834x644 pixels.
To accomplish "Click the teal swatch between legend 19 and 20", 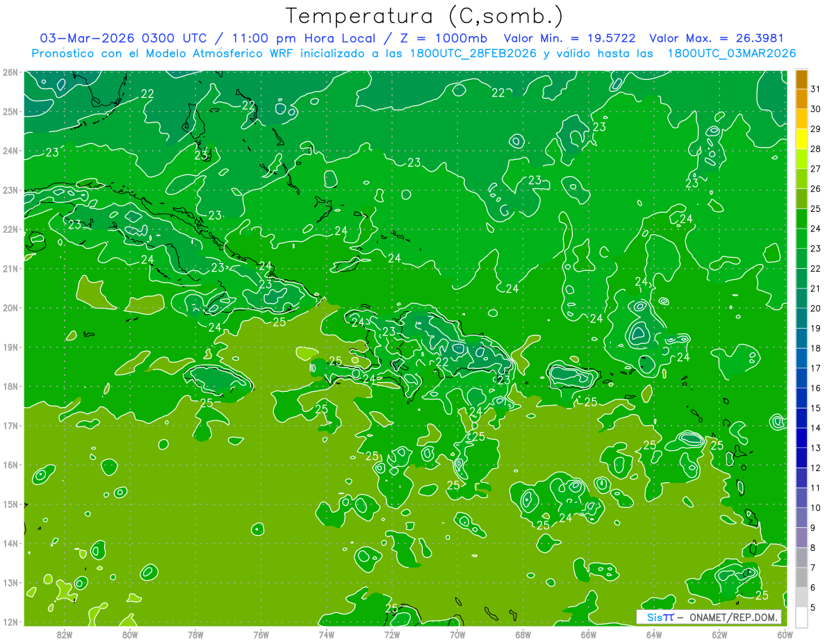I will (x=801, y=318).
